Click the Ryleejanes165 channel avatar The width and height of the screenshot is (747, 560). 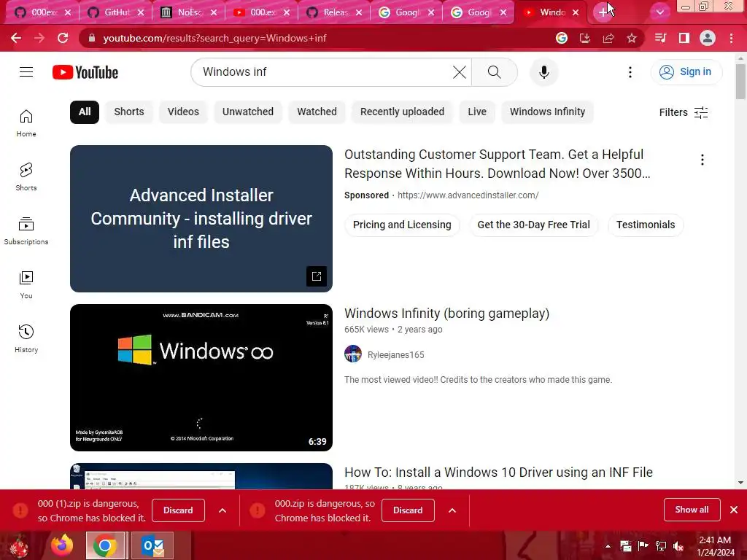[353, 354]
